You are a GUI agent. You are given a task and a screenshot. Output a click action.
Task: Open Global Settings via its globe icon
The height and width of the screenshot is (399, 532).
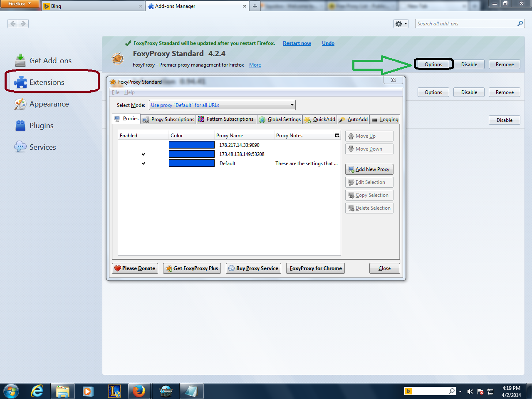click(262, 119)
